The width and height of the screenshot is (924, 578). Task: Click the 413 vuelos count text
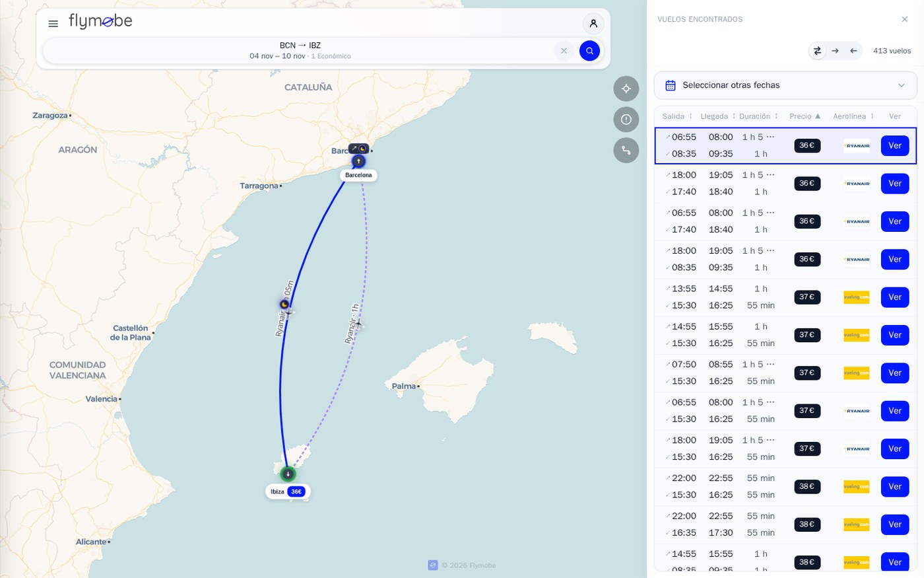(x=892, y=51)
